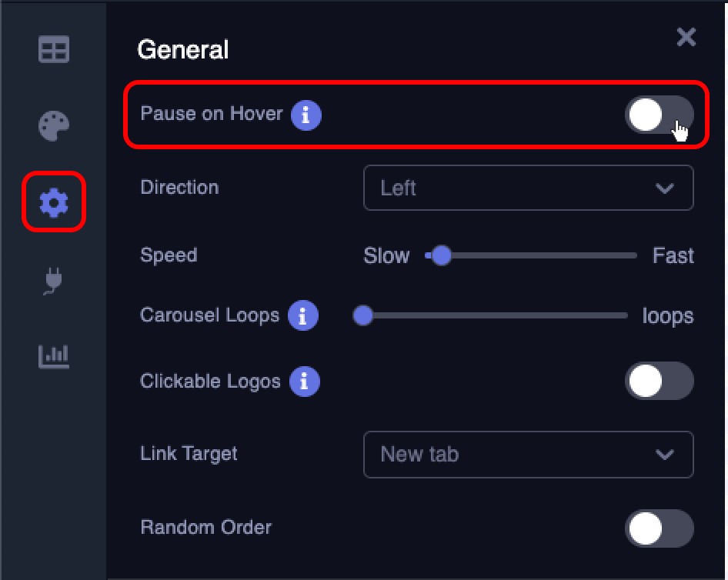Click the Carousel Loops slider handle
This screenshot has height=580, width=728.
[362, 315]
